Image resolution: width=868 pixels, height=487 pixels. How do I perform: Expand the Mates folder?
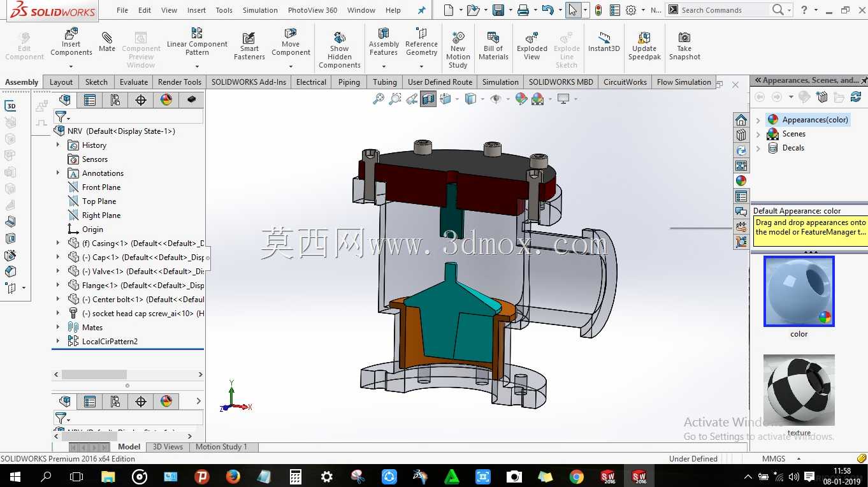point(58,328)
